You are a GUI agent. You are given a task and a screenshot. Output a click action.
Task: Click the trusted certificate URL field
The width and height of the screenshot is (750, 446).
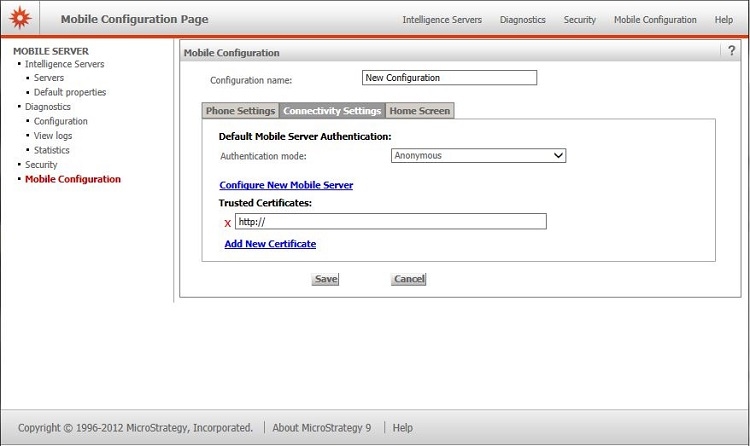tap(390, 222)
